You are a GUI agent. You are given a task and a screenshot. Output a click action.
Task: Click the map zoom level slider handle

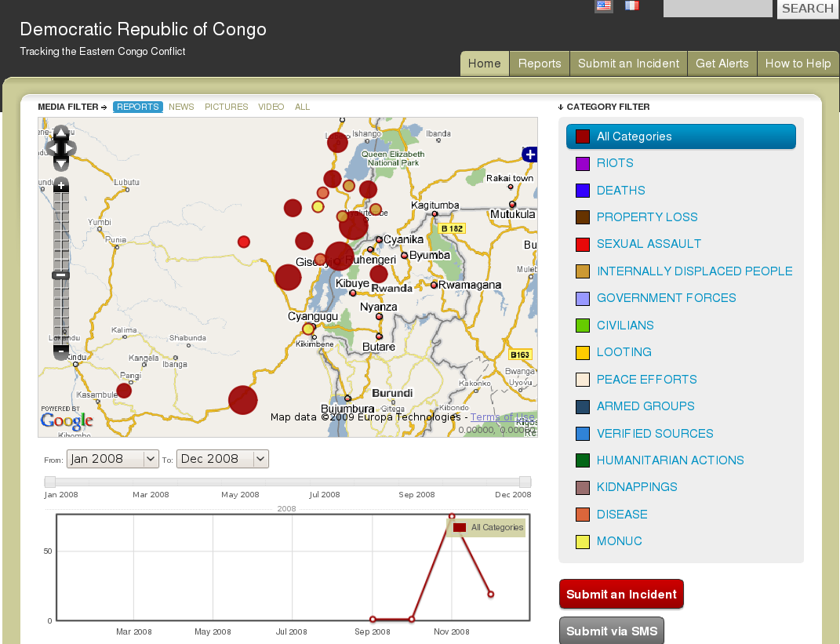point(60,275)
